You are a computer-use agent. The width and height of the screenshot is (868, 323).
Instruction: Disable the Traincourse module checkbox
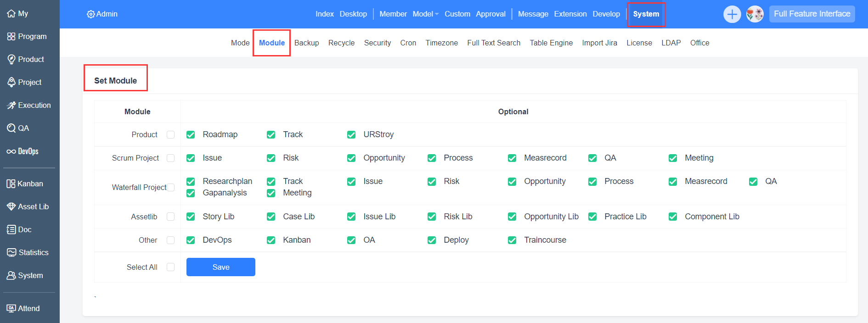[512, 240]
